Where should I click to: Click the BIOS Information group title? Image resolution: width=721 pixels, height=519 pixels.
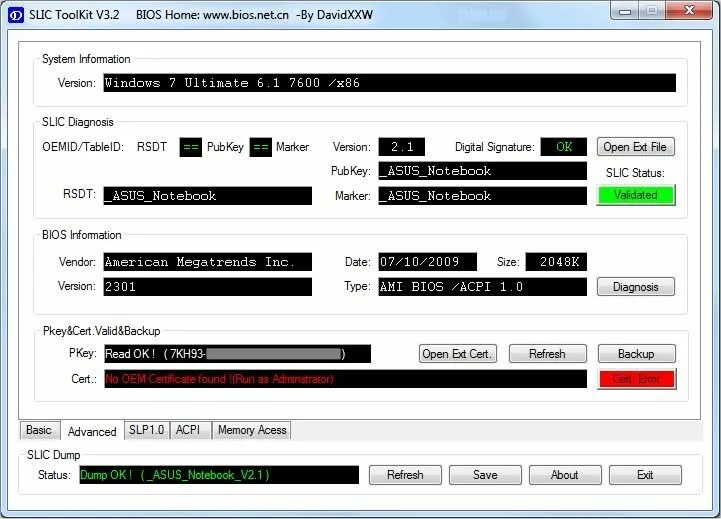(81, 235)
